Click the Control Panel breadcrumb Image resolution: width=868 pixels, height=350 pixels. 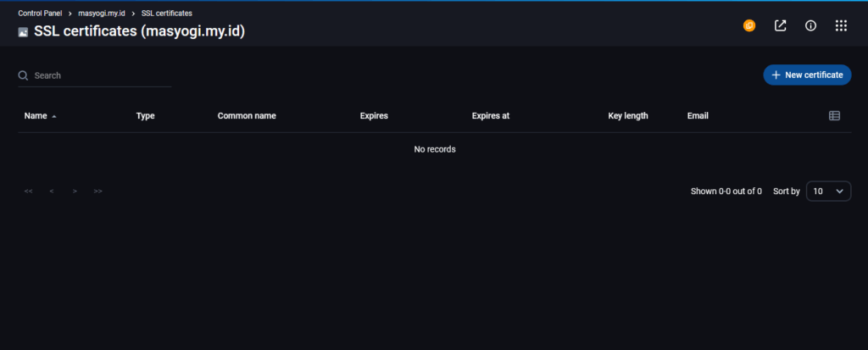click(40, 13)
